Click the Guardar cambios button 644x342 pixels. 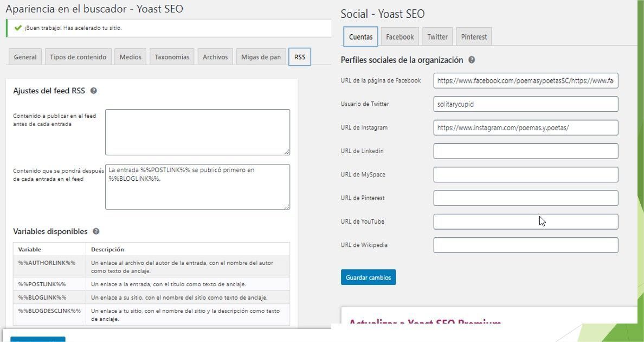point(369,277)
